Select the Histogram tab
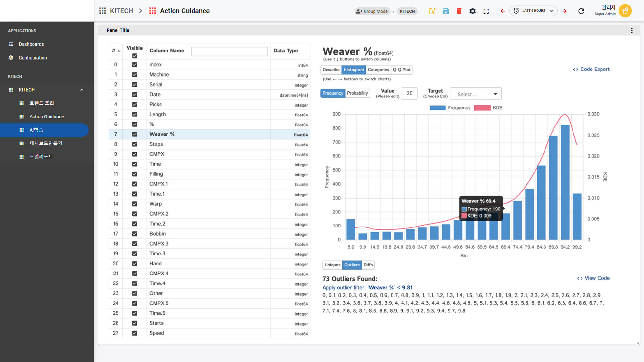The width and height of the screenshot is (644, 362). coord(354,70)
